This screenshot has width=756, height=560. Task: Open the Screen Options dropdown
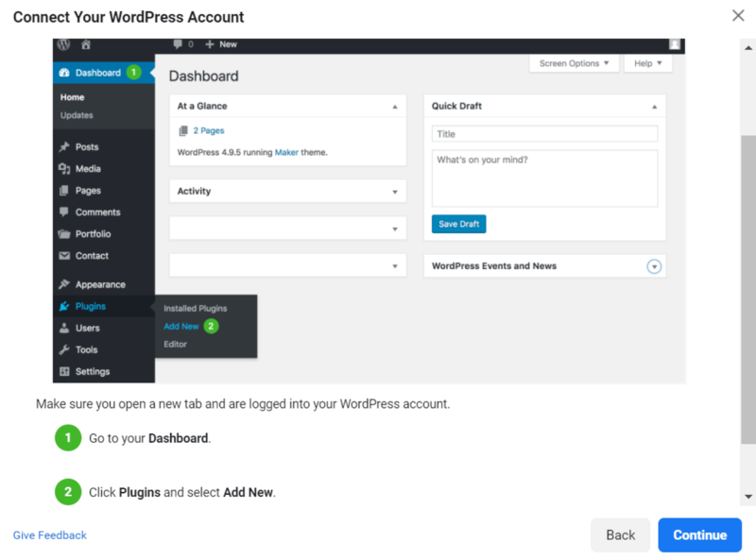point(575,63)
